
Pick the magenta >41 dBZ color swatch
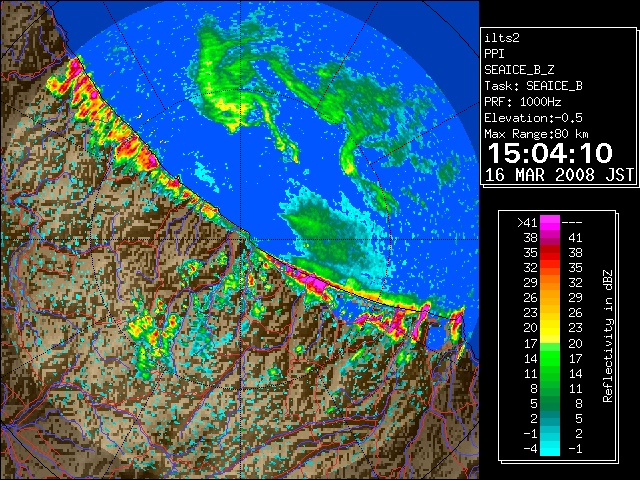click(550, 222)
